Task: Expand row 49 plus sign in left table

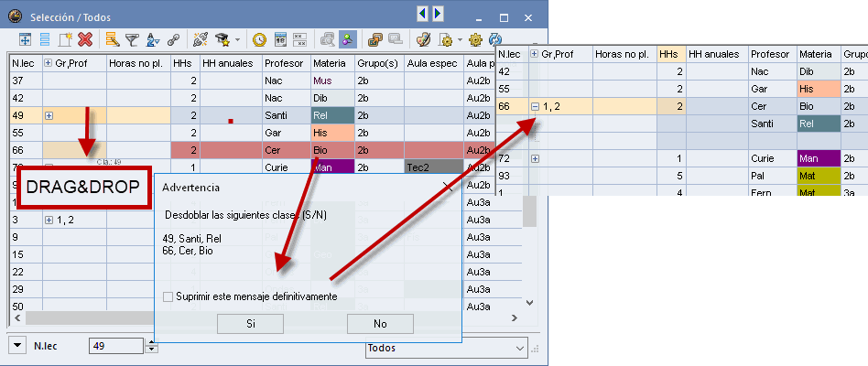Action: [x=49, y=115]
